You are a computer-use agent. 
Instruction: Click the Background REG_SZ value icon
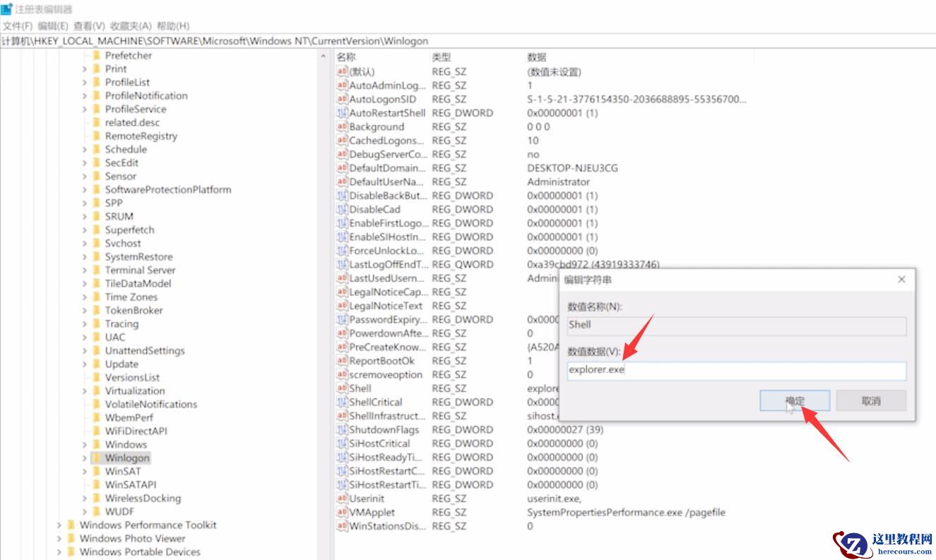(x=342, y=126)
